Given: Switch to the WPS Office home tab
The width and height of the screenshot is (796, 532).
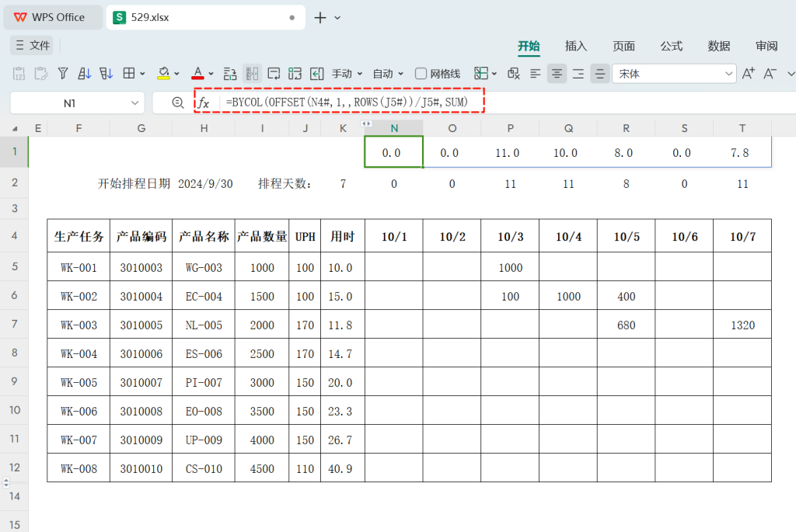Looking at the screenshot, I should [x=52, y=17].
